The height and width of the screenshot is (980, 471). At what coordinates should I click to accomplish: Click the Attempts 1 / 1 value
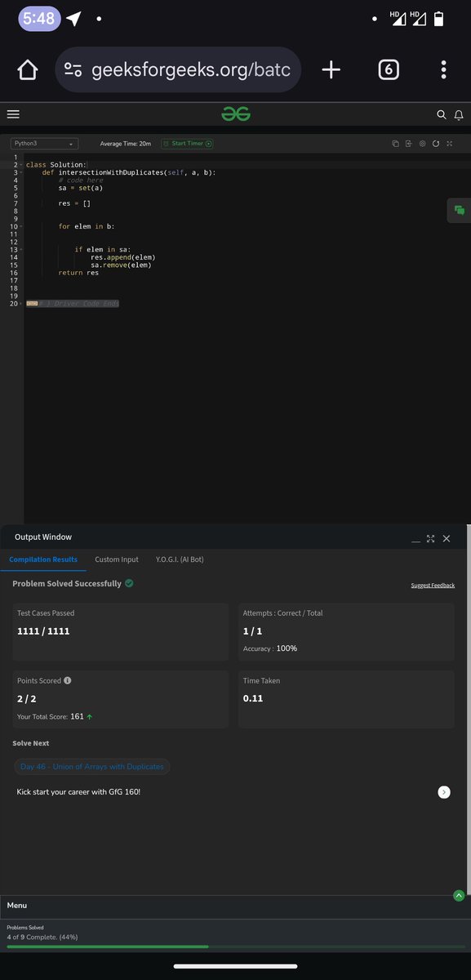pyautogui.click(x=252, y=631)
